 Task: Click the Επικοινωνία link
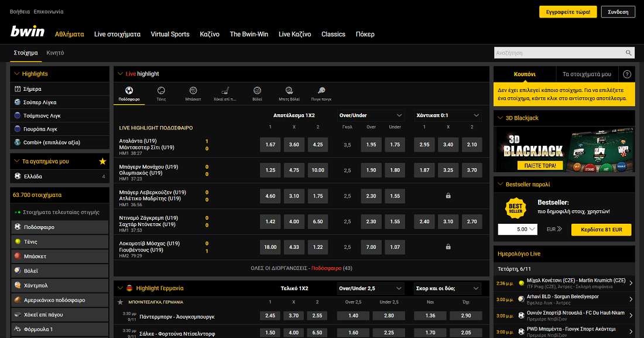[49, 12]
